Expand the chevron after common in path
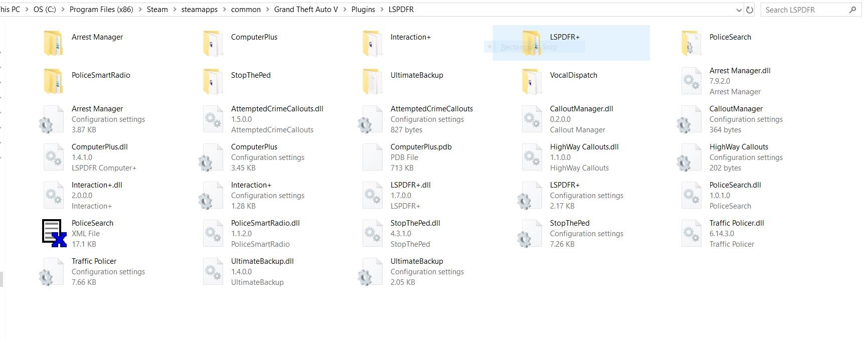The height and width of the screenshot is (340, 868). (267, 10)
